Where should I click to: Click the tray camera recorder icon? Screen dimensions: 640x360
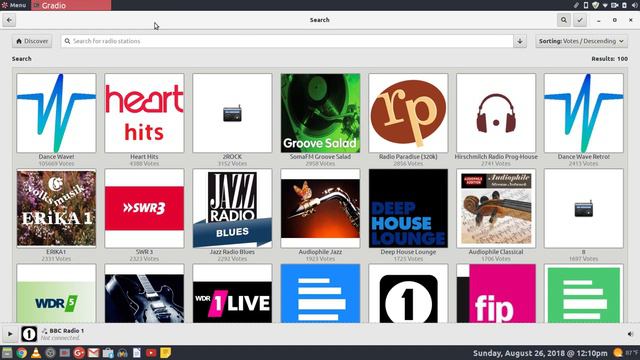(x=614, y=5)
